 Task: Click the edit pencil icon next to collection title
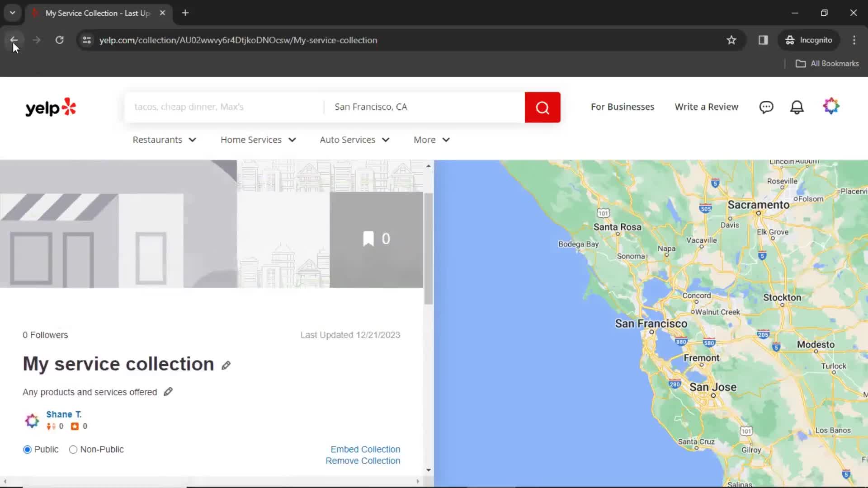(x=225, y=365)
